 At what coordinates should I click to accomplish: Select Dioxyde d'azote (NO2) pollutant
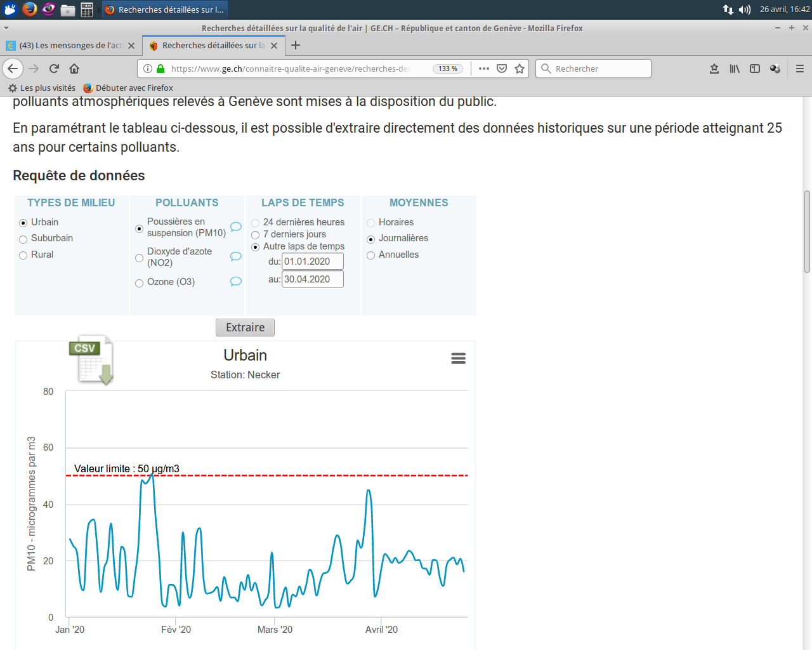pos(139,258)
